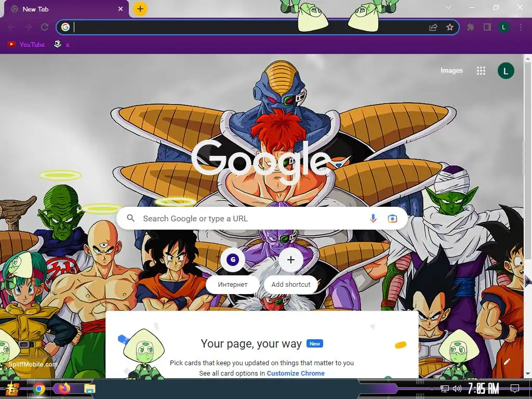The width and height of the screenshot is (532, 399).
Task: Close the New Tab tab
Action: click(x=121, y=9)
